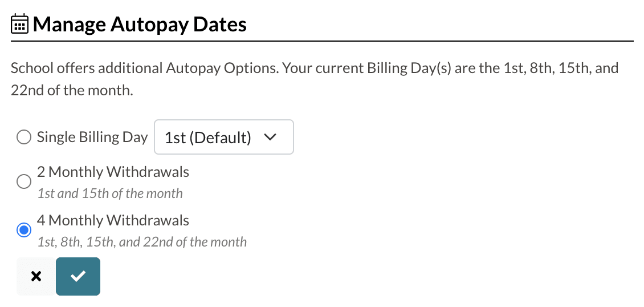Viewport: 644px width, 307px height.
Task: Open the billing day dropdown
Action: pyautogui.click(x=223, y=137)
